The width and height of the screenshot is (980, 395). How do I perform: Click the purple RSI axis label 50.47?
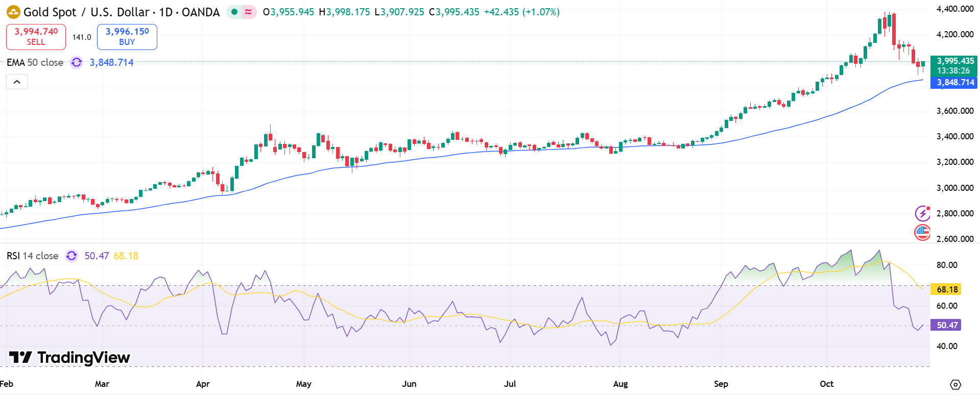pyautogui.click(x=946, y=325)
